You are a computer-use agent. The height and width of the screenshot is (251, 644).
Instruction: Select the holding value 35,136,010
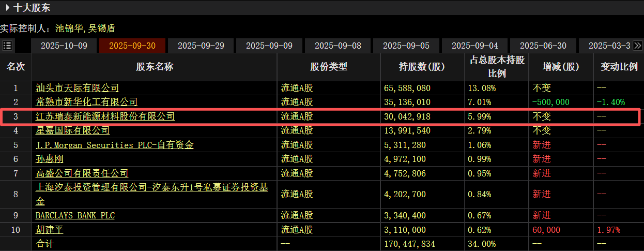[x=407, y=102]
